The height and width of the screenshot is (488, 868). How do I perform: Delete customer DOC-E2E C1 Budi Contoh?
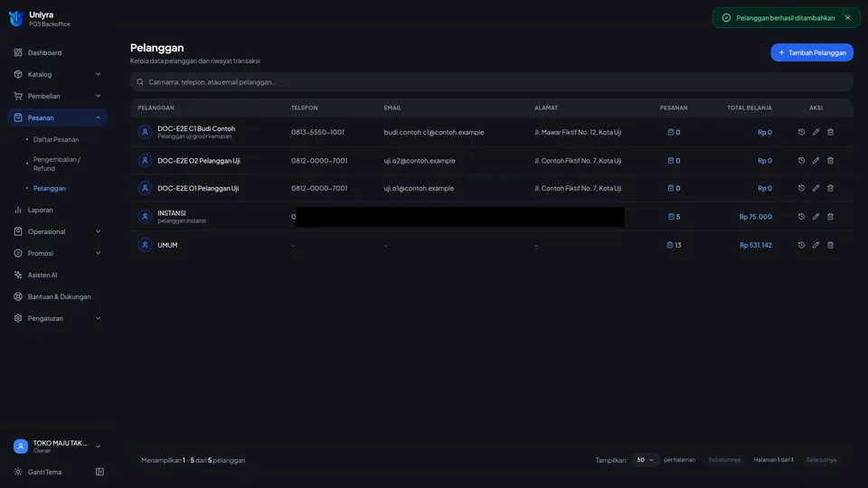[830, 132]
